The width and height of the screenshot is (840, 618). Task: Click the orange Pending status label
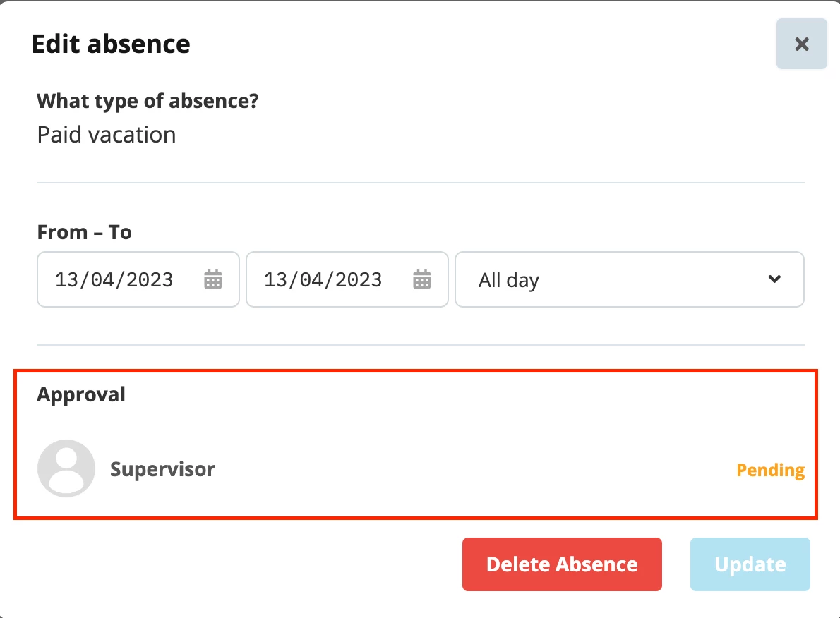(770, 470)
